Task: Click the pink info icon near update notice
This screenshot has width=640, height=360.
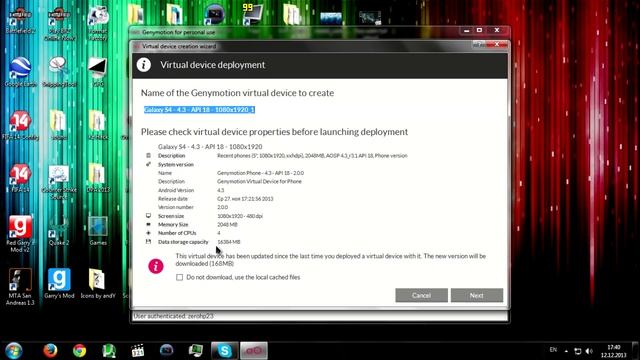Action: (156, 266)
